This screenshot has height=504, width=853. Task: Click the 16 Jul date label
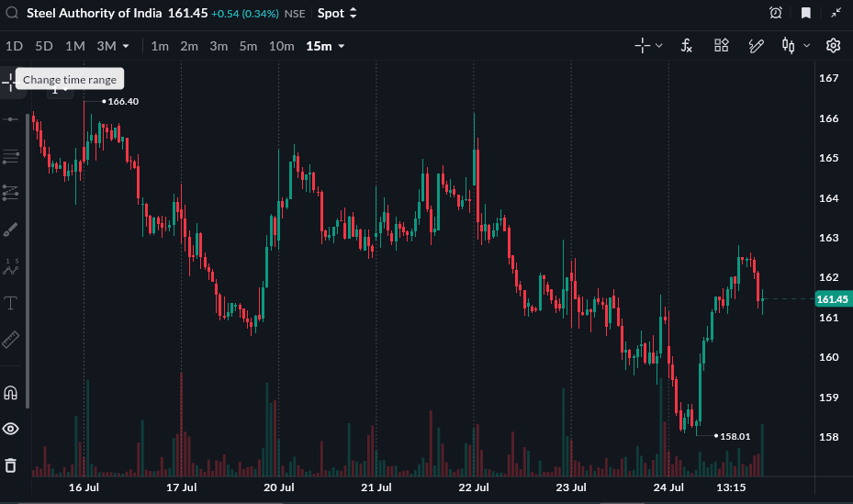[x=84, y=487]
